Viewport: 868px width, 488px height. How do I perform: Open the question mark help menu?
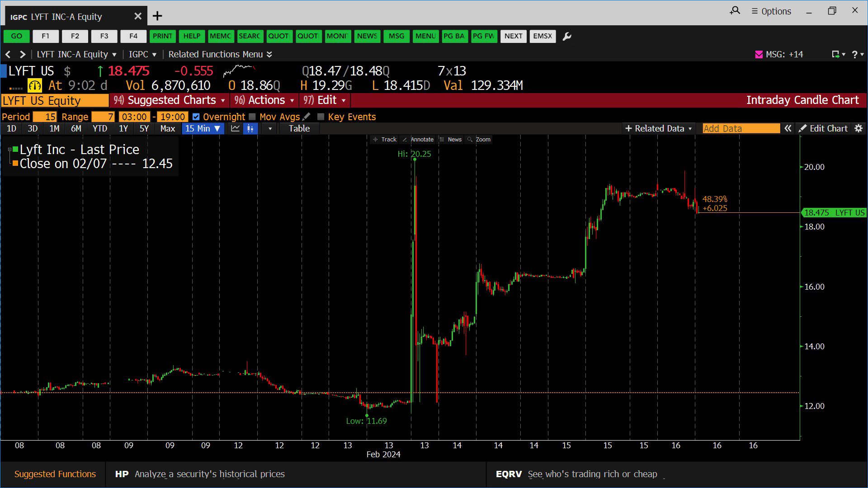click(x=855, y=54)
